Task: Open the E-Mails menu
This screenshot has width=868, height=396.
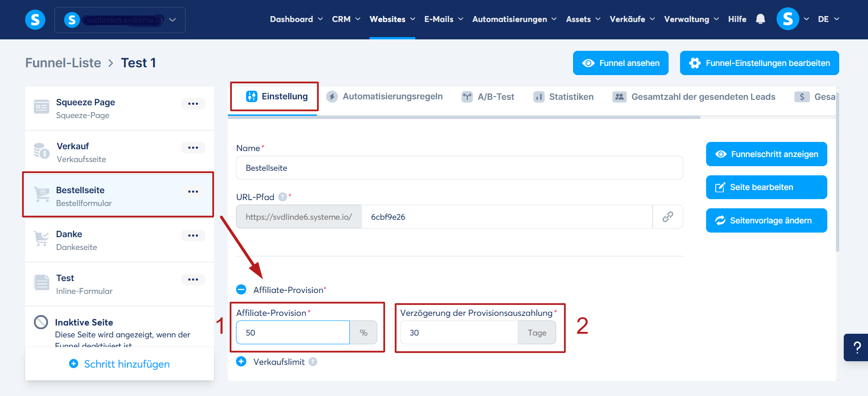Action: [x=444, y=19]
